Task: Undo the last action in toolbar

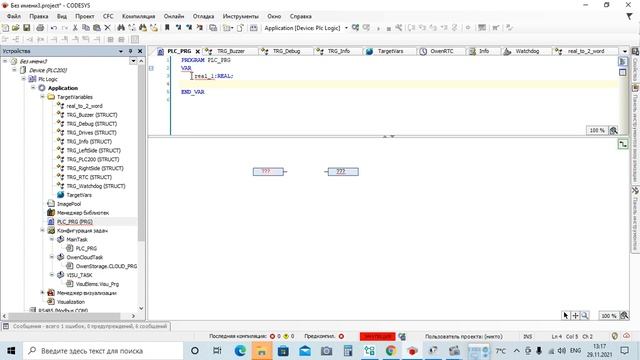Action: [53, 28]
